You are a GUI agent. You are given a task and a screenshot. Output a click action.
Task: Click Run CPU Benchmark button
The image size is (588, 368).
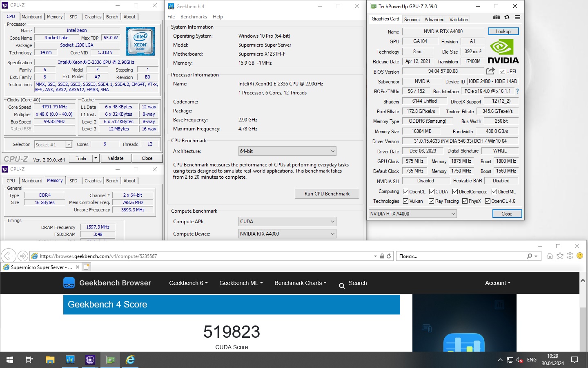tap(327, 194)
